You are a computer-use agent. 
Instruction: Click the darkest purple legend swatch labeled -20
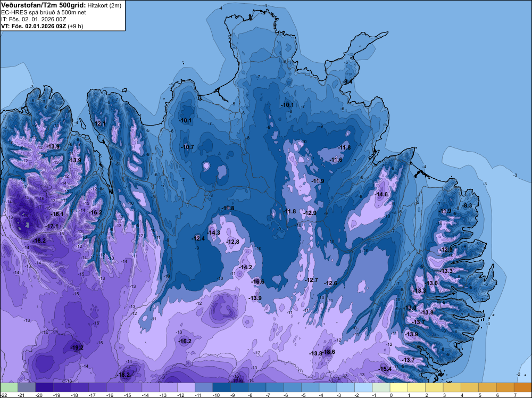(x=44, y=387)
